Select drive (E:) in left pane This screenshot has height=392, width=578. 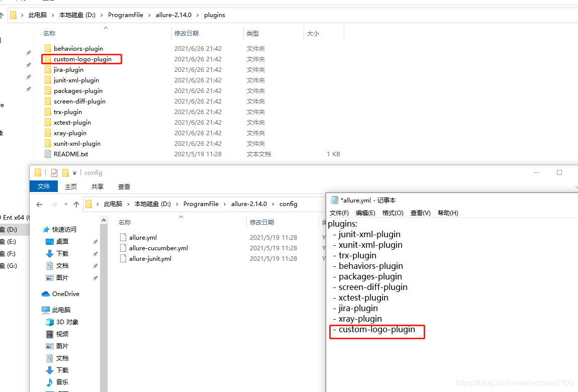point(8,242)
